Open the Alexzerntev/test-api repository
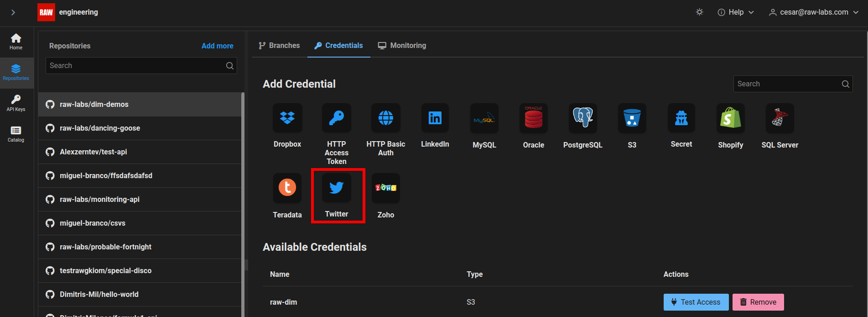This screenshot has height=317, width=868. point(140,152)
